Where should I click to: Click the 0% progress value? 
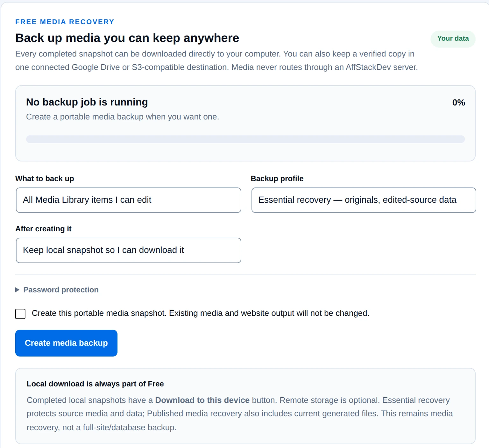pyautogui.click(x=459, y=103)
